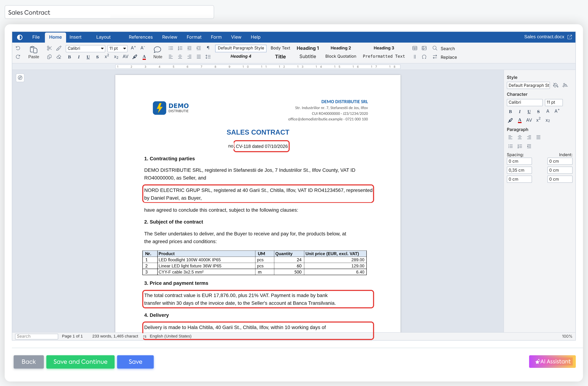The image size is (588, 386).
Task: Pick the red font color toolbar button
Action: (x=144, y=57)
